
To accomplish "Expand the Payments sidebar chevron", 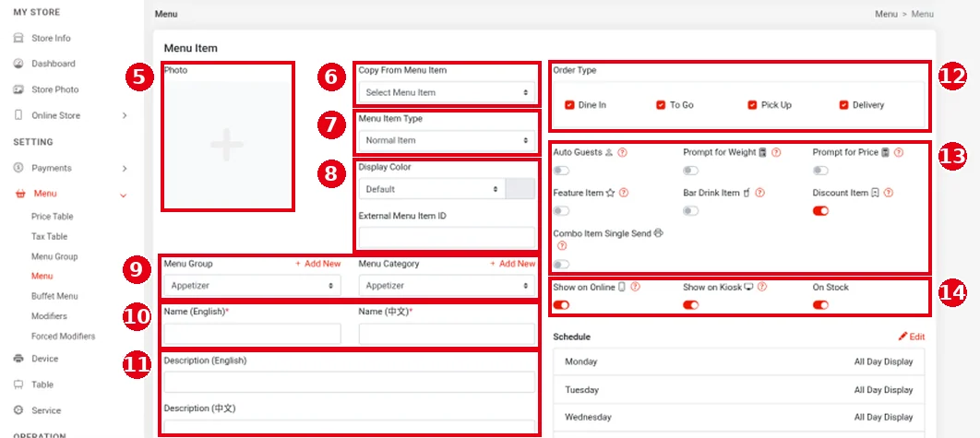I will (x=125, y=168).
